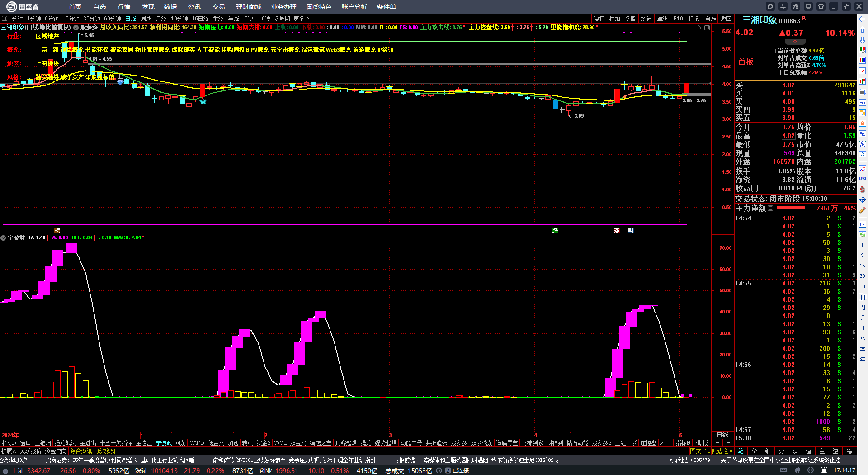Toggle 多股 multi-stock view
Image resolution: width=868 pixels, height=475 pixels.
coord(630,19)
